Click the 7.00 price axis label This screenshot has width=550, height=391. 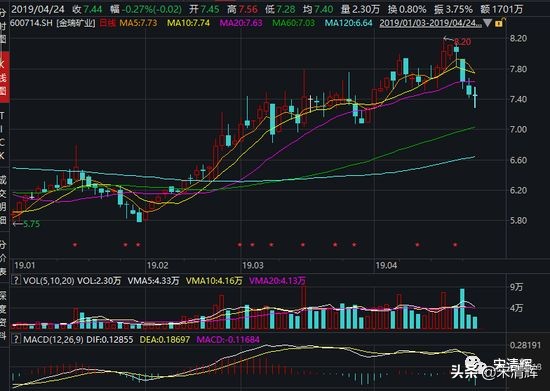point(518,129)
